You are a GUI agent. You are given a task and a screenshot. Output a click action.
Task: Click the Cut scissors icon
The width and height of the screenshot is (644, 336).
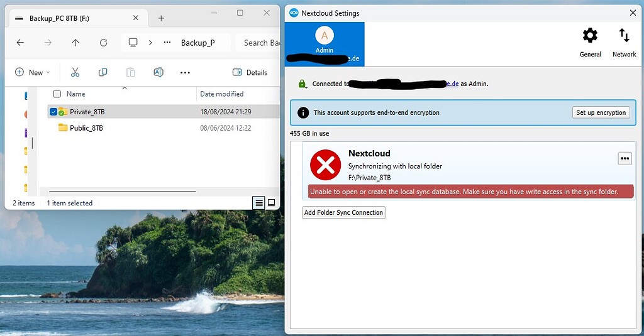point(75,72)
